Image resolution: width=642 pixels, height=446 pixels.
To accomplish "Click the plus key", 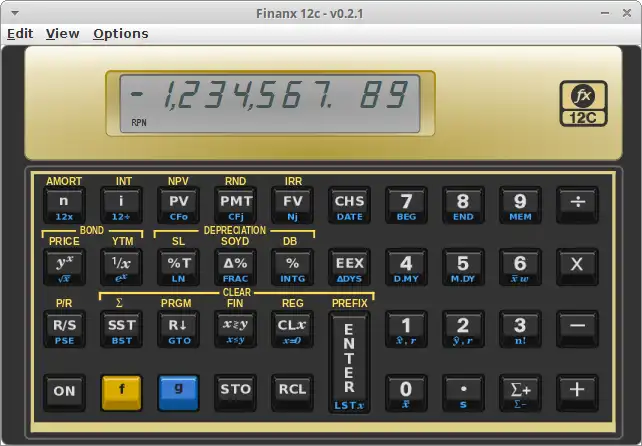I will (577, 392).
